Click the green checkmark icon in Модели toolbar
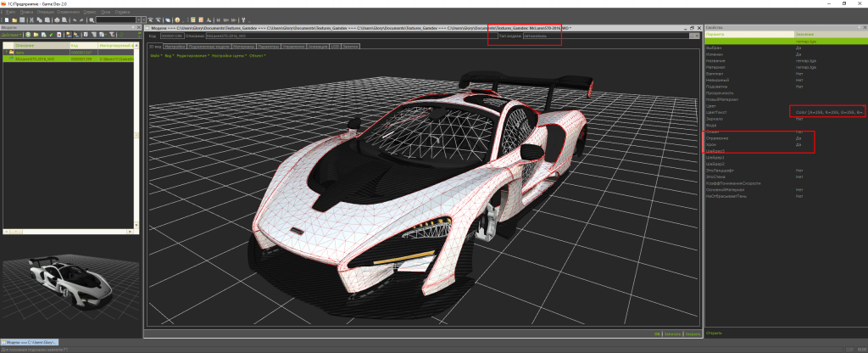 (x=51, y=34)
